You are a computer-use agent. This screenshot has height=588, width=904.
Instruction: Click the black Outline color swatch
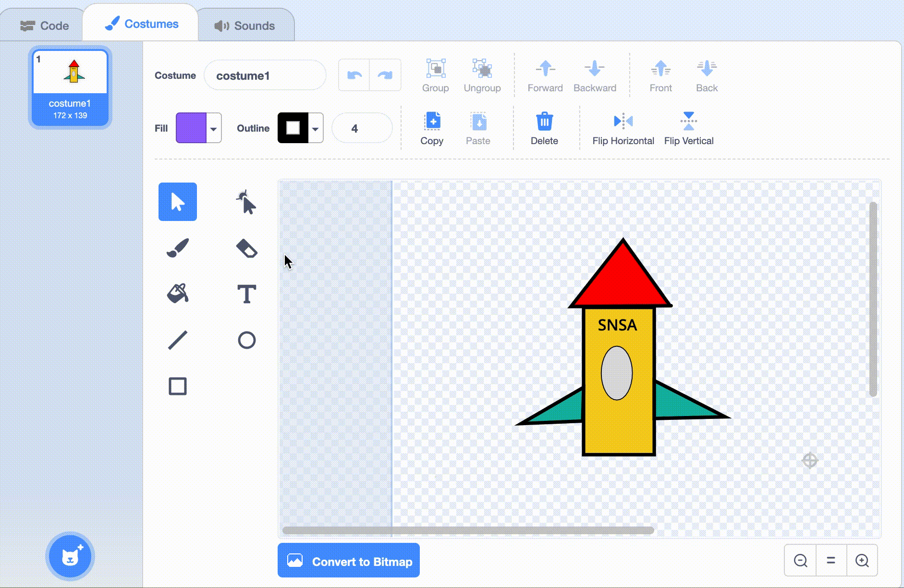pos(293,128)
